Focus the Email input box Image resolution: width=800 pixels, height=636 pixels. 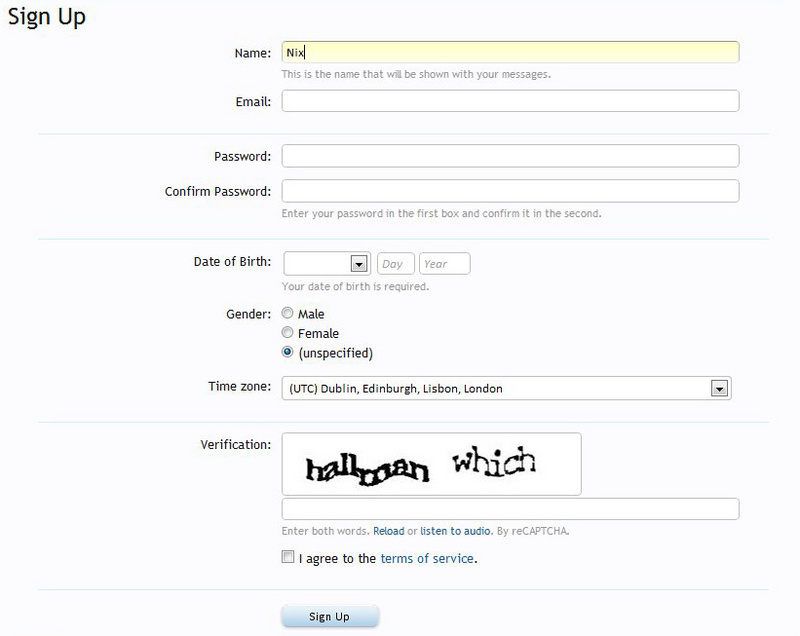tap(510, 101)
